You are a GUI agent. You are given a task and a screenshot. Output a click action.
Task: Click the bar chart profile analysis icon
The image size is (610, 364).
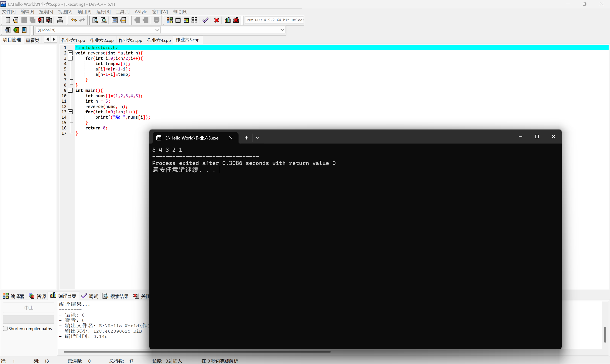(228, 20)
